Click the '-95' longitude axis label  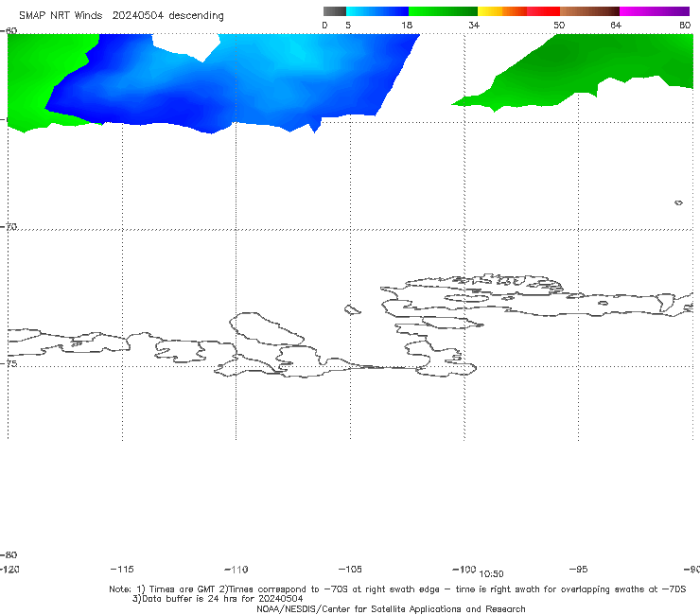click(579, 569)
